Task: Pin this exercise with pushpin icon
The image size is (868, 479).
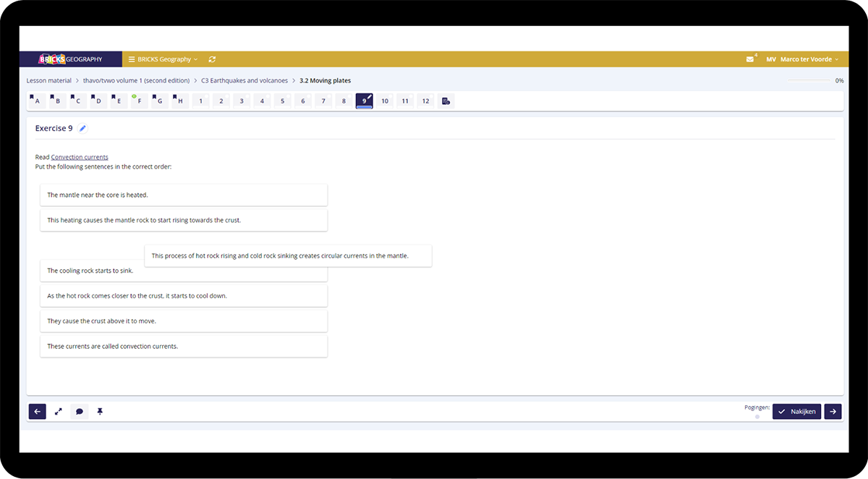Action: coord(100,412)
